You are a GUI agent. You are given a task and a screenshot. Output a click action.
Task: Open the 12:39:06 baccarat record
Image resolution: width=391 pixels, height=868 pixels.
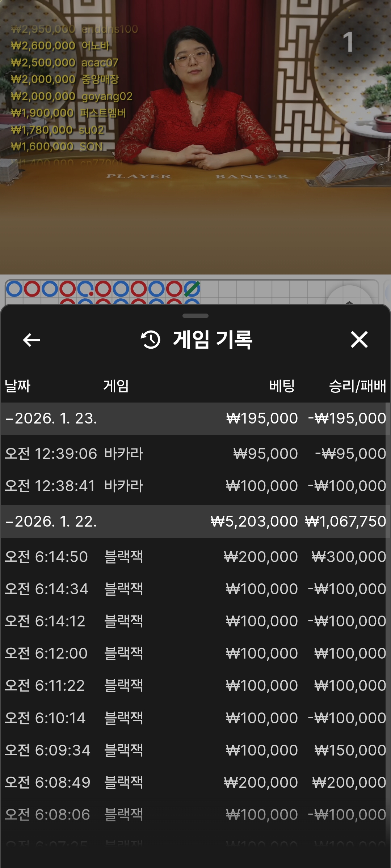195,454
